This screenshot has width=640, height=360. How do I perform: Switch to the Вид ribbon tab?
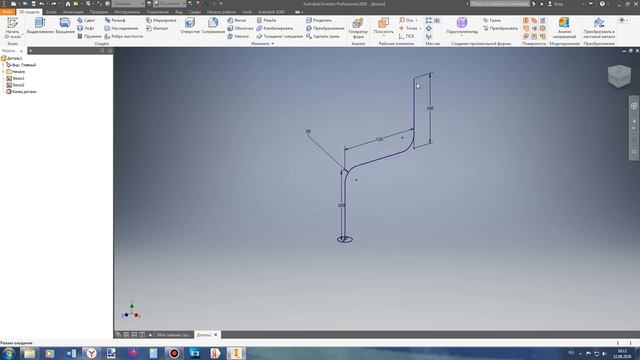(178, 12)
